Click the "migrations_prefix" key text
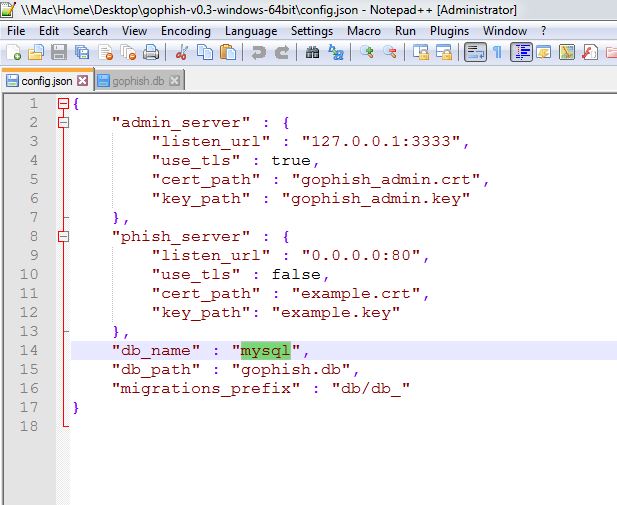Image resolution: width=617 pixels, height=505 pixels. 206,388
